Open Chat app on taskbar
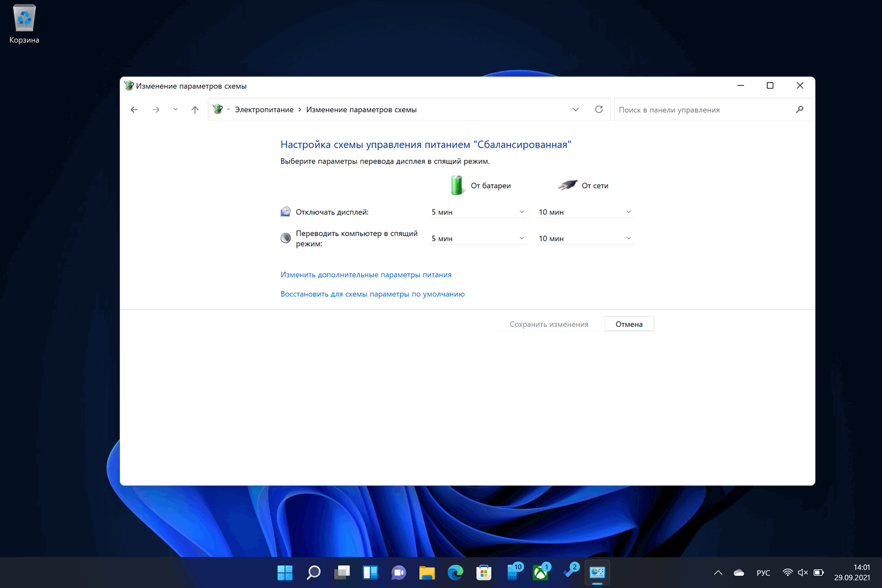Image resolution: width=882 pixels, height=588 pixels. (x=399, y=572)
